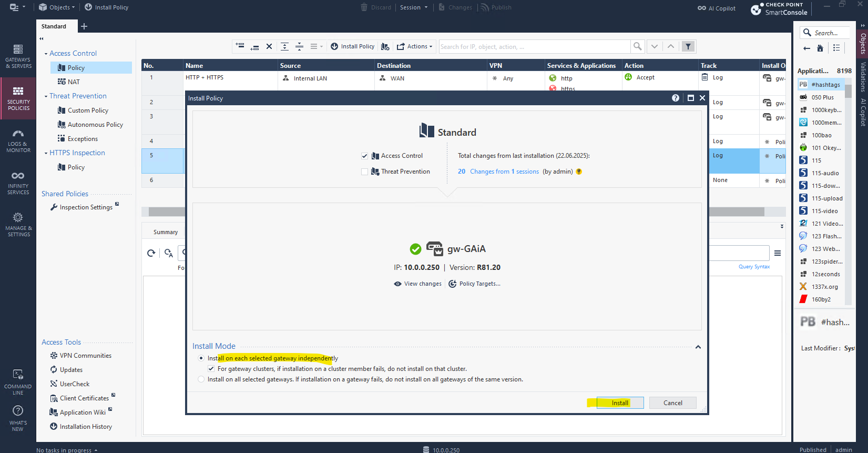Open the Session dropdown menu

point(414,7)
